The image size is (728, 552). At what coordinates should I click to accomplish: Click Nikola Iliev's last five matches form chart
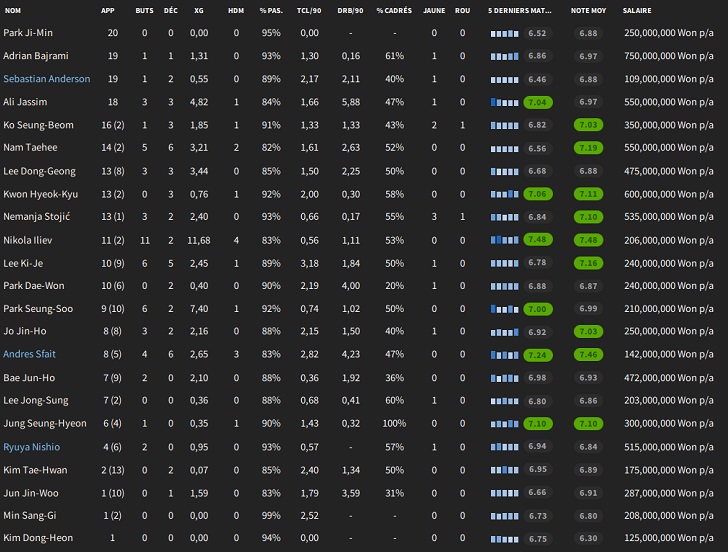pos(505,240)
